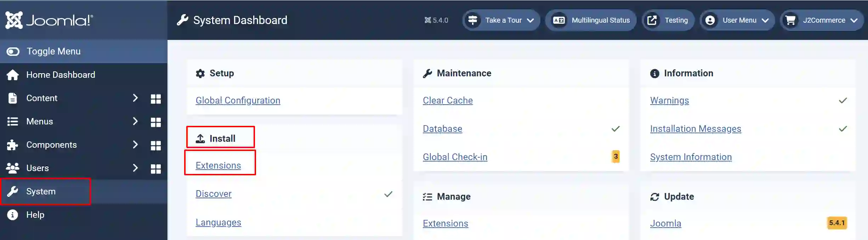This screenshot has width=868, height=240.
Task: Click the System wrench icon in sidebar
Action: tap(13, 192)
